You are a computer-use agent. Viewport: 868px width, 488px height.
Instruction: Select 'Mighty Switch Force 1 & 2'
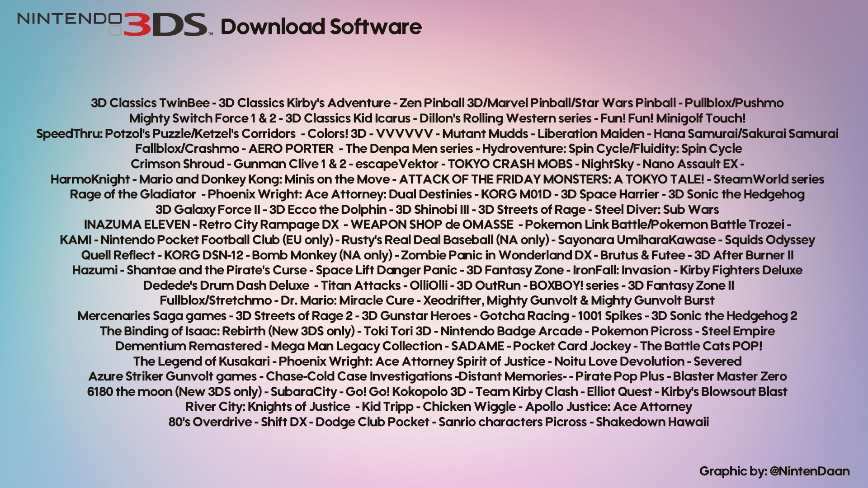click(x=203, y=118)
